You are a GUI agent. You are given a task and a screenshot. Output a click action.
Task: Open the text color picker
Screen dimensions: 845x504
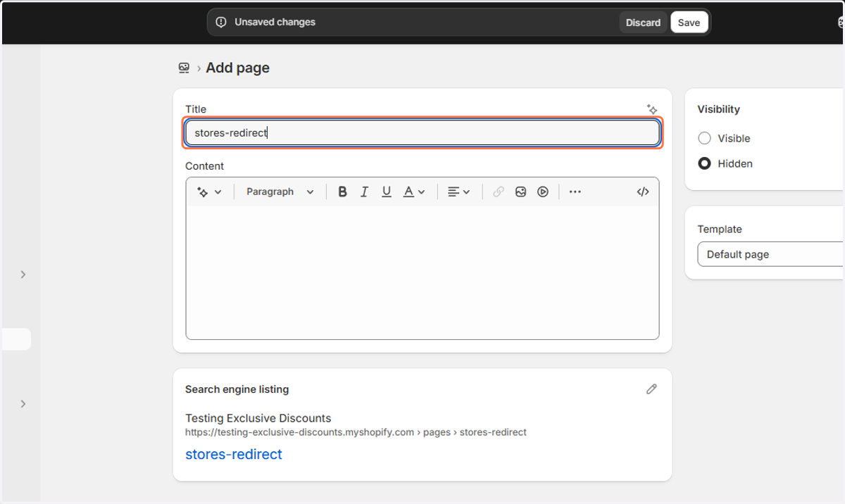(414, 191)
